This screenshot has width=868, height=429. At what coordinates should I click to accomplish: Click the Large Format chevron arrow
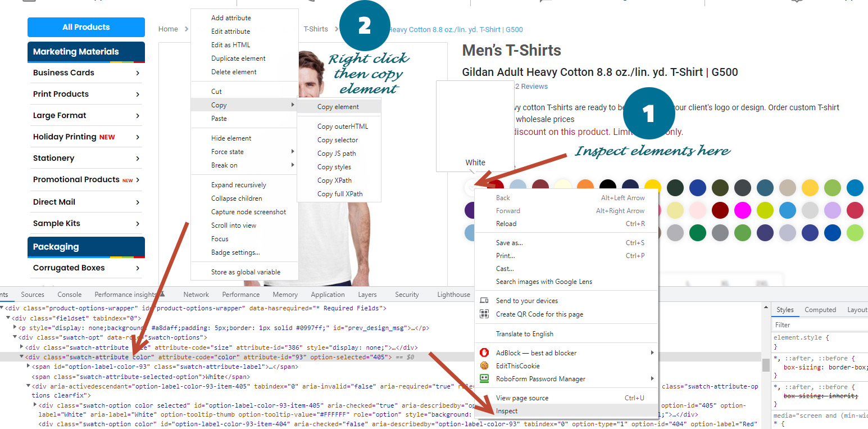[x=138, y=116]
